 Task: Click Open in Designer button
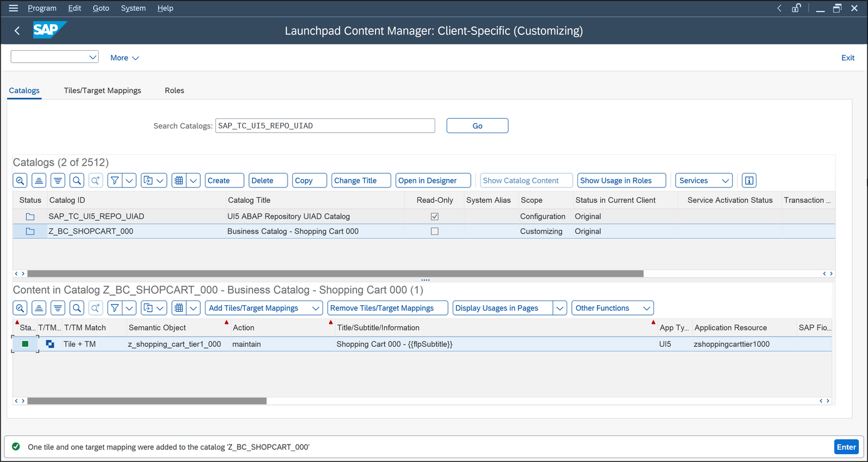tap(434, 180)
